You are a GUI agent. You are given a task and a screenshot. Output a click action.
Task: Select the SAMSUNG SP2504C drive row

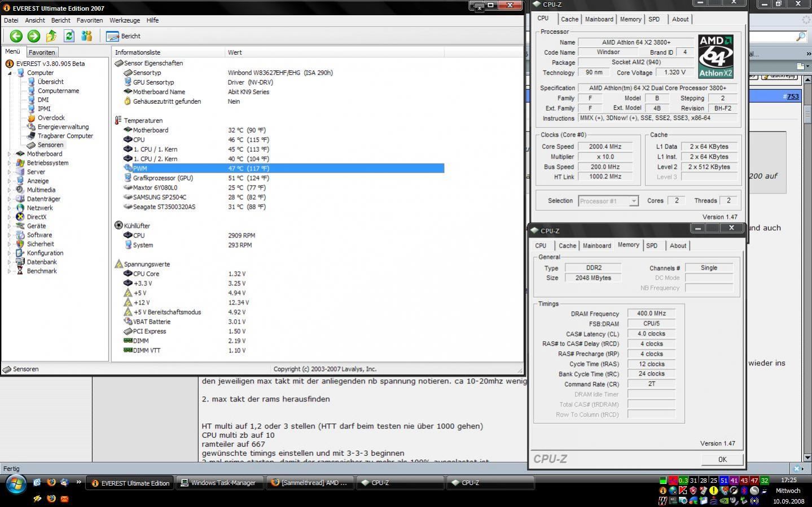pos(283,197)
